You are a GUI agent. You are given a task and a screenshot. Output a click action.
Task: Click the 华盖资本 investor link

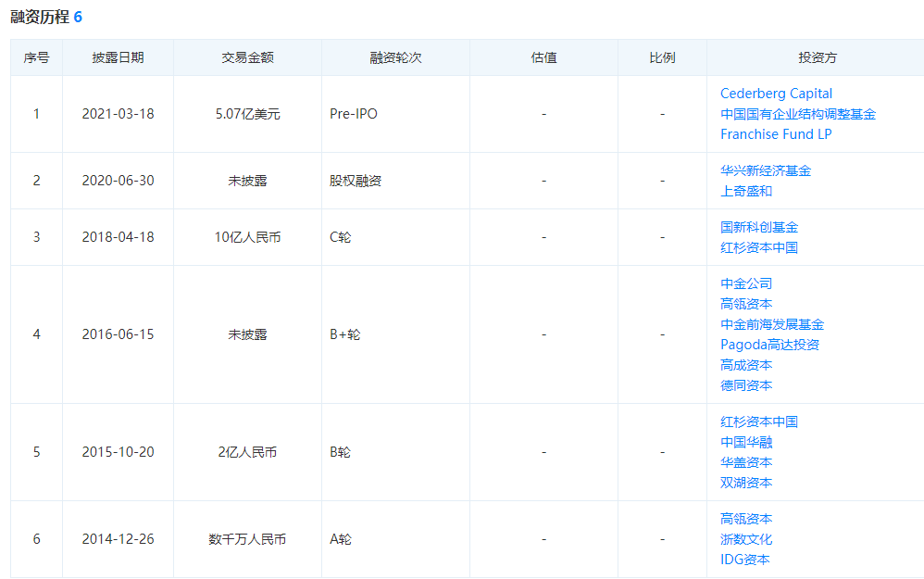click(x=746, y=463)
